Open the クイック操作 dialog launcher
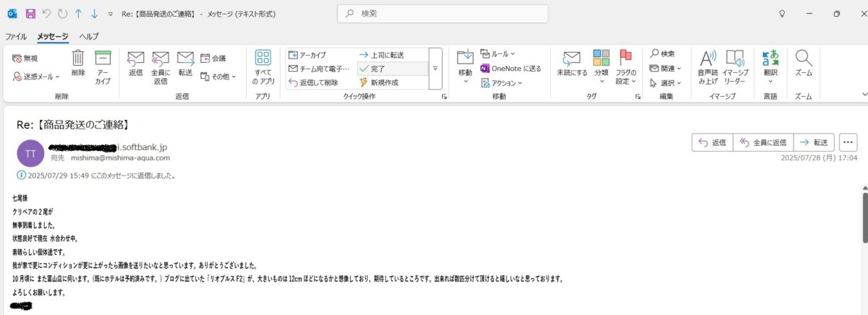This screenshot has height=315, width=868. [444, 96]
